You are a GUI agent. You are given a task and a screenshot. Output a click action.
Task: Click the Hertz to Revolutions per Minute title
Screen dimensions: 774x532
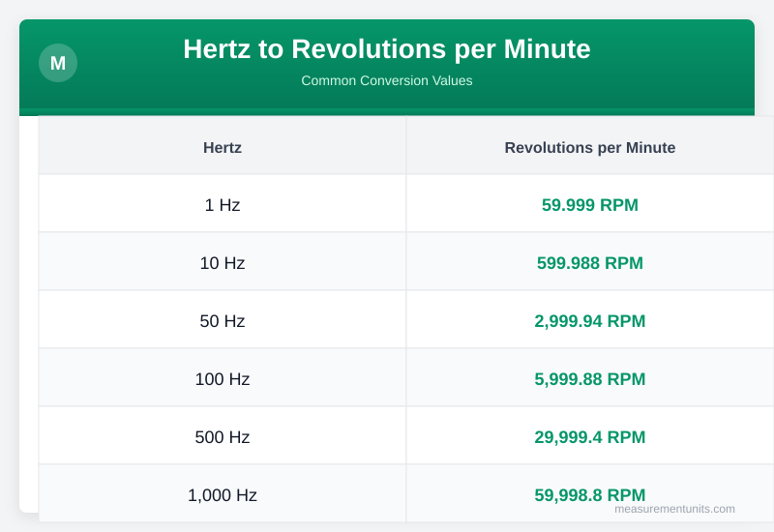387,49
